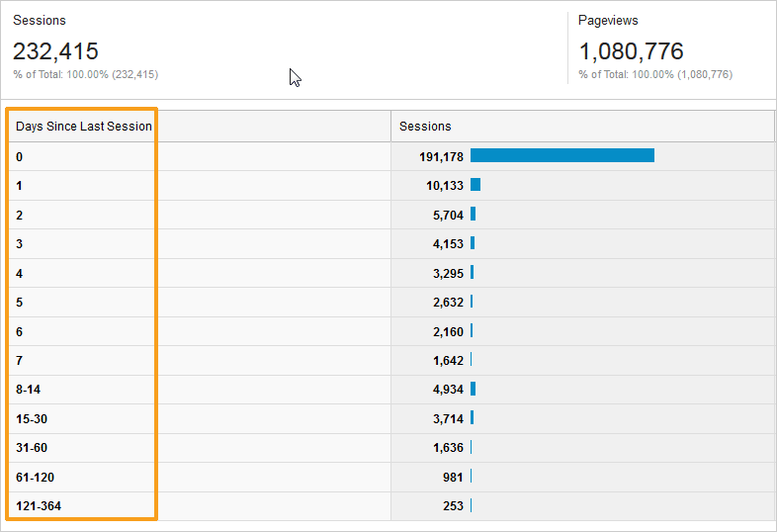Select the 0 days row label

pos(19,157)
